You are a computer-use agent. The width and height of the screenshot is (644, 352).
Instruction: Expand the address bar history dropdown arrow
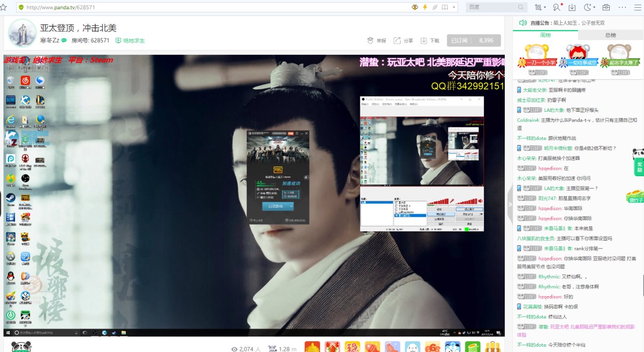point(455,7)
